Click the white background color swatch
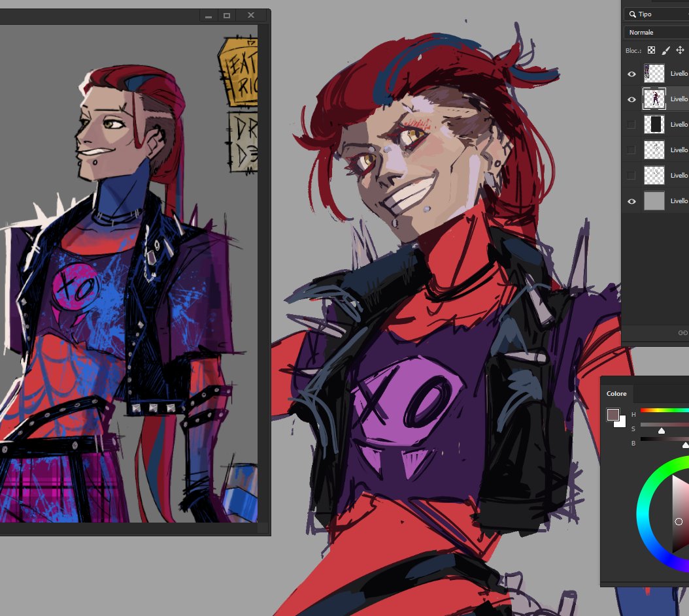The image size is (689, 616). [621, 423]
